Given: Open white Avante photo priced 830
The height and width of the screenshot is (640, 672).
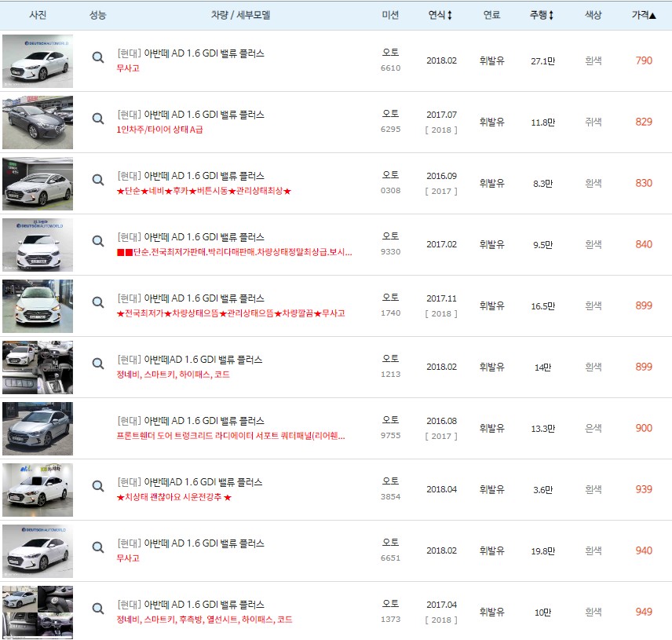Looking at the screenshot, I should pyautogui.click(x=38, y=184).
